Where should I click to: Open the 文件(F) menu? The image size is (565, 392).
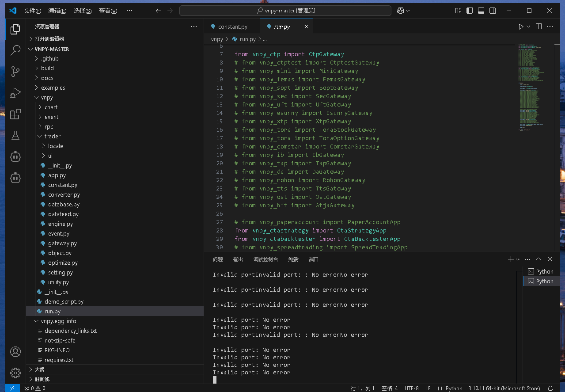[32, 11]
